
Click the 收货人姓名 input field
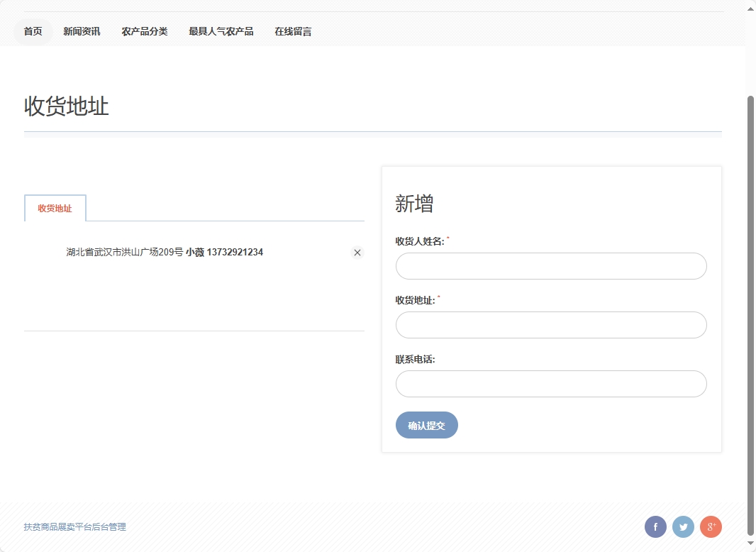[551, 265]
